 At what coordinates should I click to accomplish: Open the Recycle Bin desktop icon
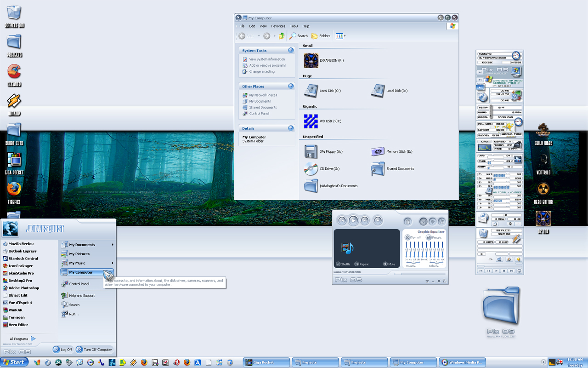point(14,16)
